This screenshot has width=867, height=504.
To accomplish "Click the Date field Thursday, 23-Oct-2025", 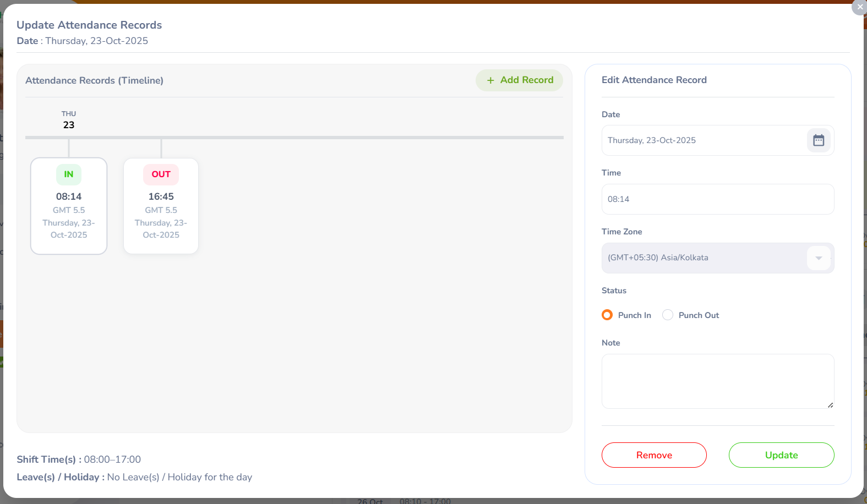I will coord(704,140).
